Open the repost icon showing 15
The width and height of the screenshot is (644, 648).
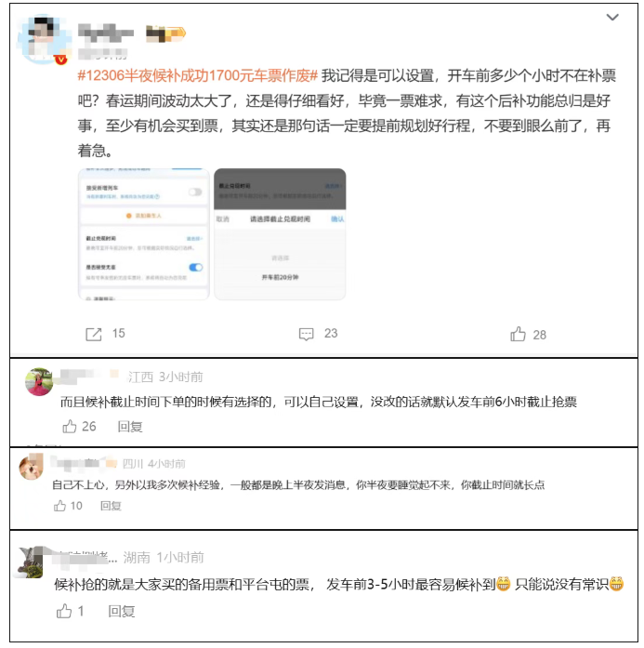(94, 334)
